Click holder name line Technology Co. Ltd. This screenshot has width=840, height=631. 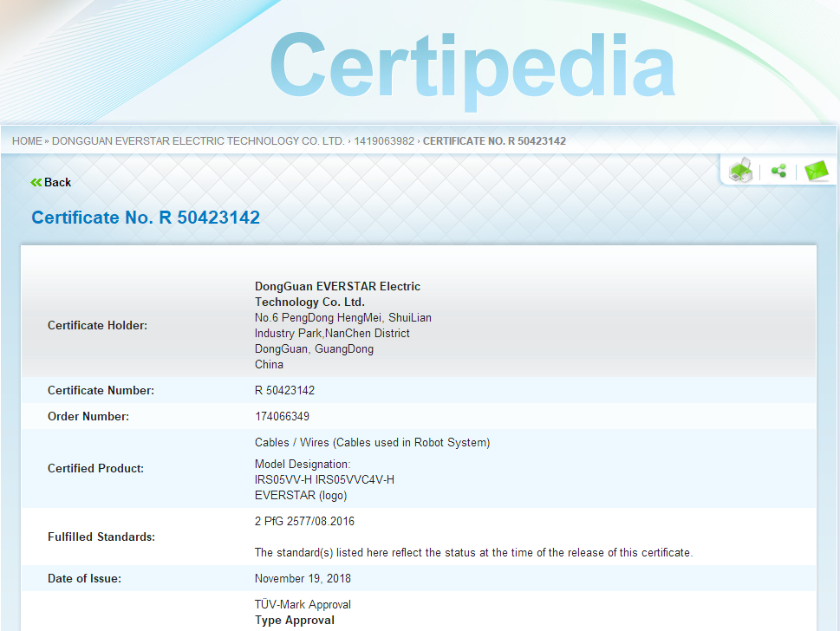tap(309, 302)
